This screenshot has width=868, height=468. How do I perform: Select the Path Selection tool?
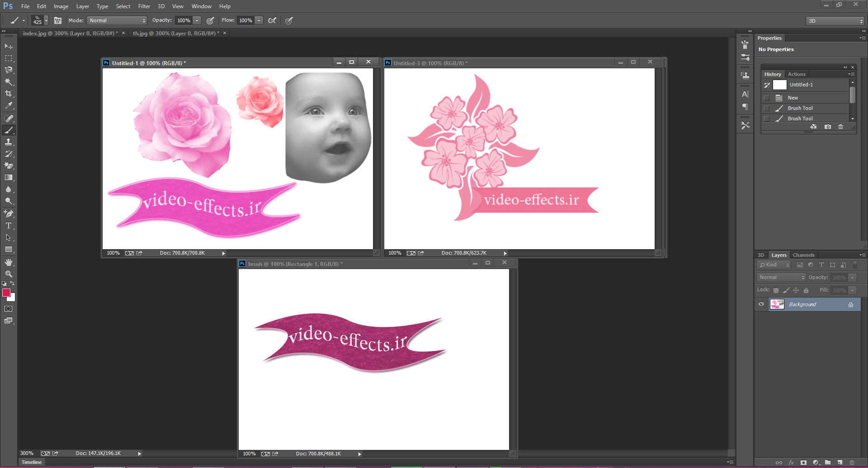point(9,237)
